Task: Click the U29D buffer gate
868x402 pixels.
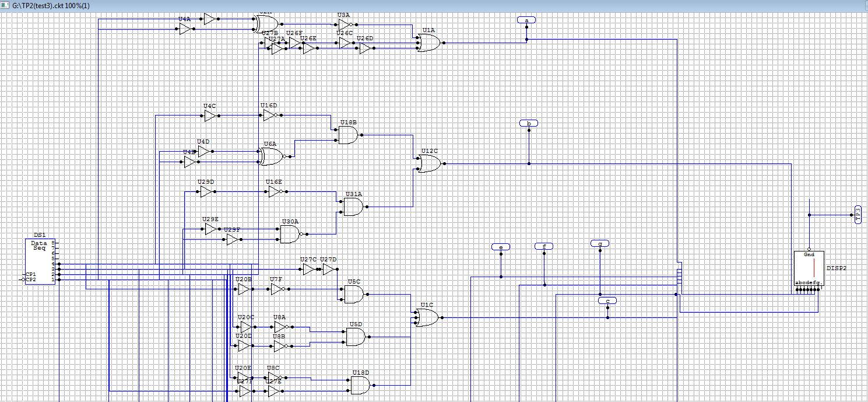Action: (x=206, y=191)
